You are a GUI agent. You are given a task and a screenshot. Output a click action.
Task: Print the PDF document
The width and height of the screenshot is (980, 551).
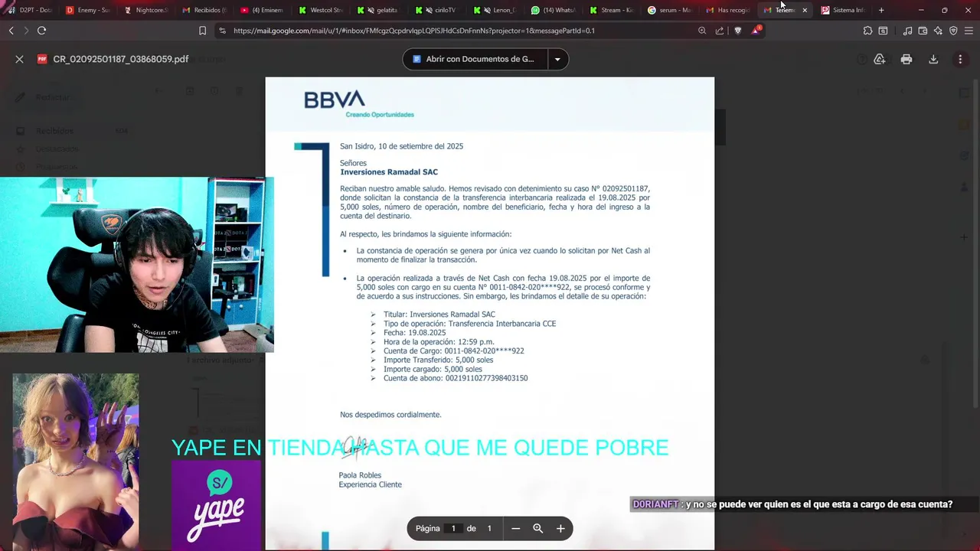click(x=906, y=59)
